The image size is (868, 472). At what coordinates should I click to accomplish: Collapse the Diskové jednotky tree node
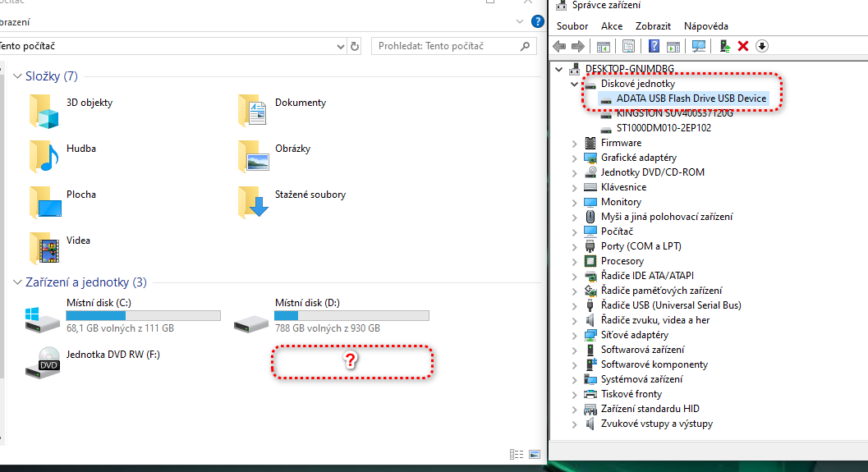(575, 84)
